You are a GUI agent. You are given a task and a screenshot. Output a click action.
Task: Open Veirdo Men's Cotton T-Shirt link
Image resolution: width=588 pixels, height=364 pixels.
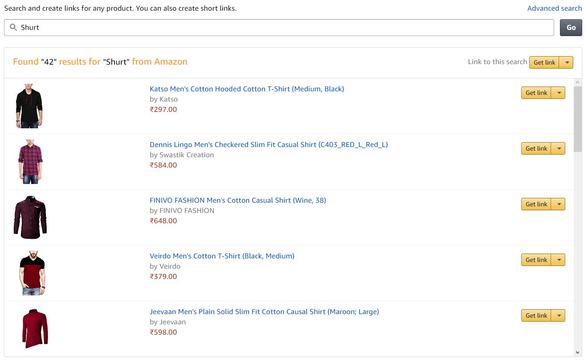222,256
